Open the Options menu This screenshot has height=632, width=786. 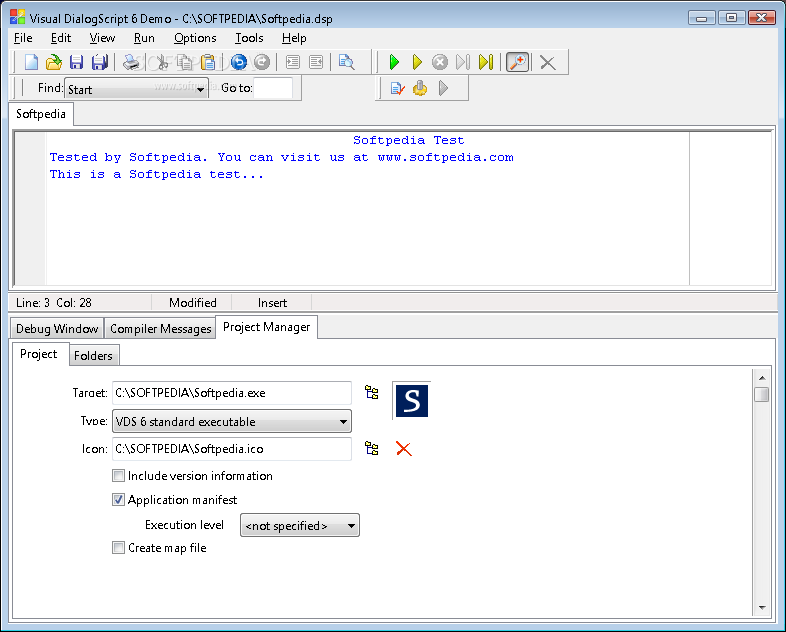click(195, 38)
